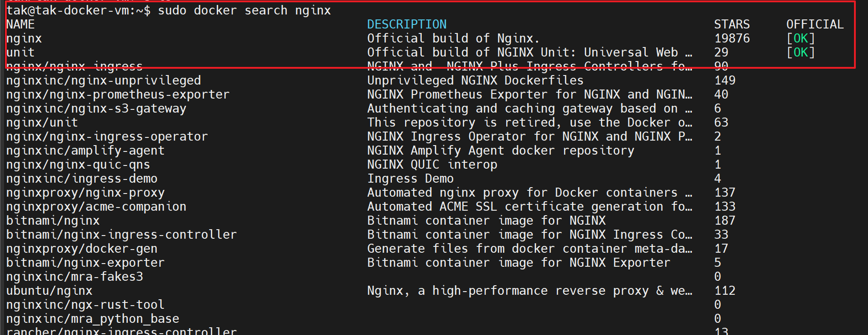Screen dimensions: 868x335
Task: Click 'nginxinc/amplify-agent' repository name
Action: (85, 151)
